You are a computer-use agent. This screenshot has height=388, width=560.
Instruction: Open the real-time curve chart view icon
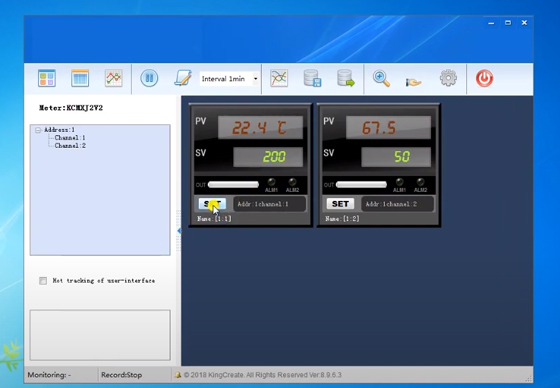114,78
